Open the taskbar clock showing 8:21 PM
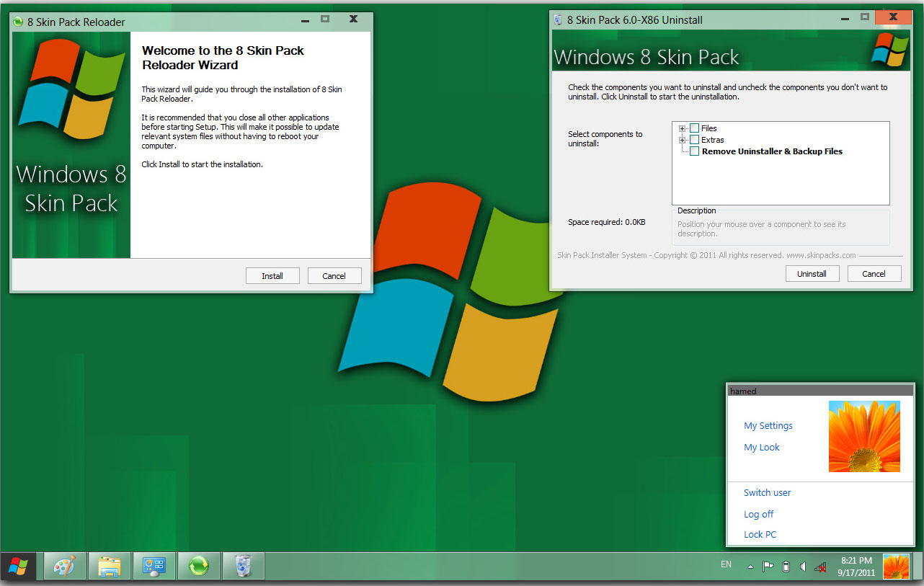Image resolution: width=924 pixels, height=586 pixels. (856, 567)
